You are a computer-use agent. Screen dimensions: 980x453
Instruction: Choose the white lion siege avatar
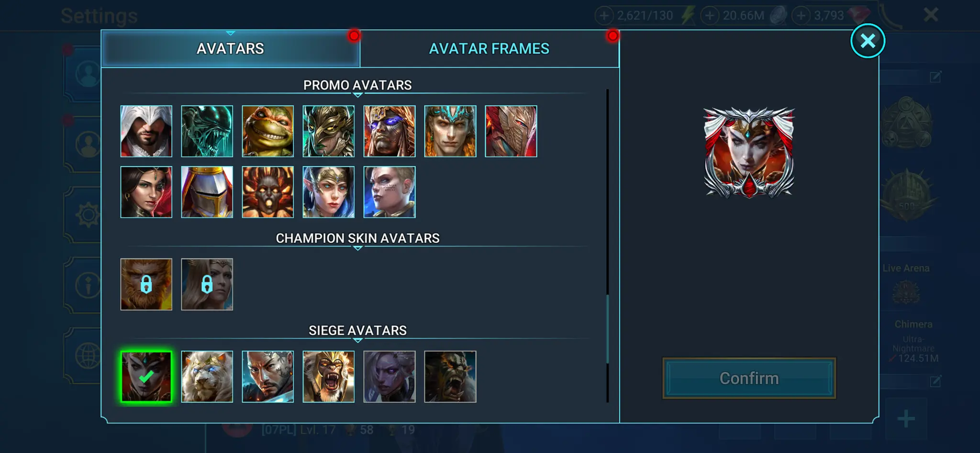(x=207, y=376)
